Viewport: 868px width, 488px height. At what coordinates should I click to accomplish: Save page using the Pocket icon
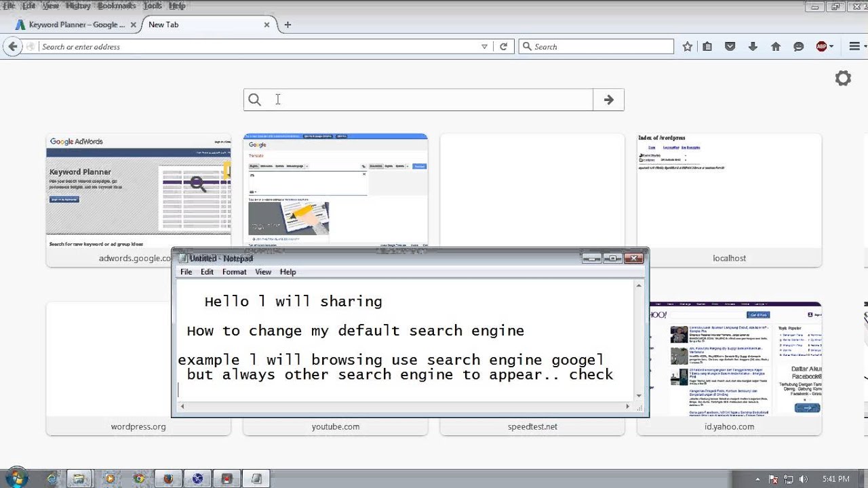pyautogui.click(x=730, y=47)
